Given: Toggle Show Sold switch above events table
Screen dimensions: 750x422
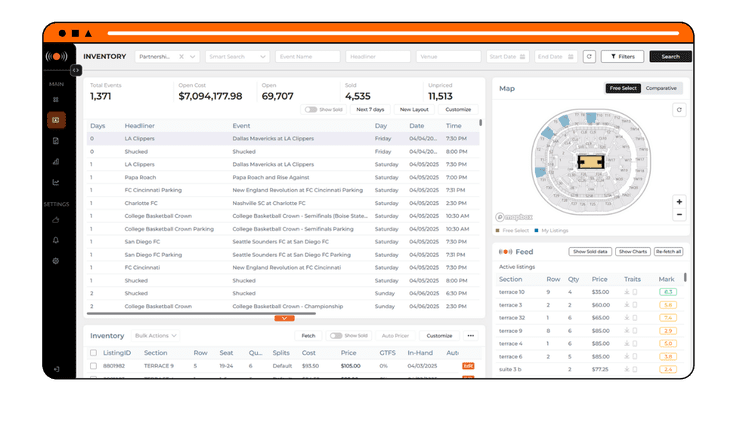Looking at the screenshot, I should [x=311, y=110].
